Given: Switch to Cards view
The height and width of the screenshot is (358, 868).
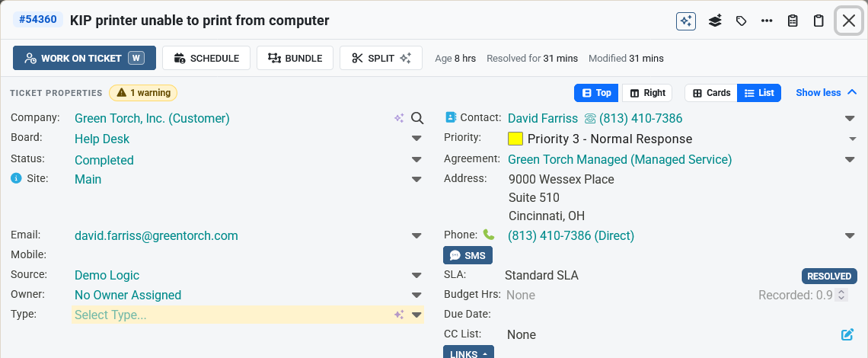Looking at the screenshot, I should click(x=711, y=93).
